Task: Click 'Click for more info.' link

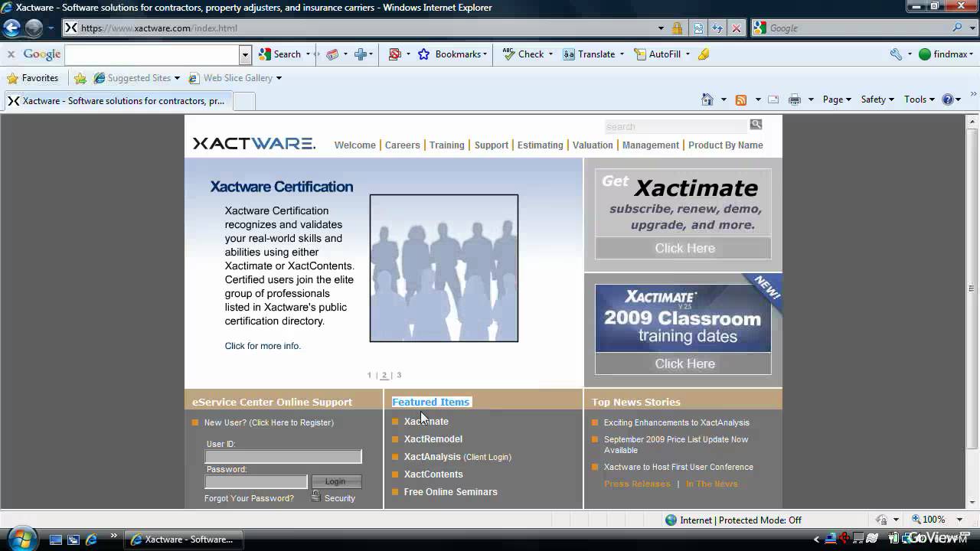Action: 263,346
